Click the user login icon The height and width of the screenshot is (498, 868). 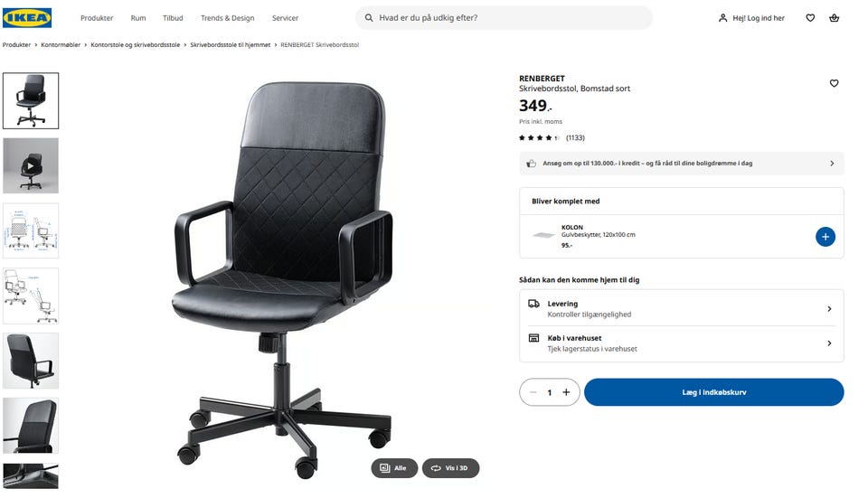point(722,18)
